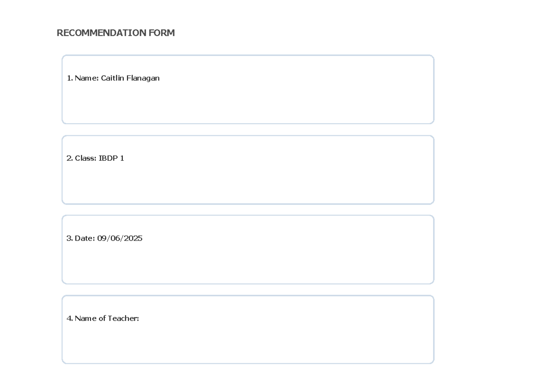Click the "2. Class:" label
This screenshot has height=392, width=554.
coord(81,158)
